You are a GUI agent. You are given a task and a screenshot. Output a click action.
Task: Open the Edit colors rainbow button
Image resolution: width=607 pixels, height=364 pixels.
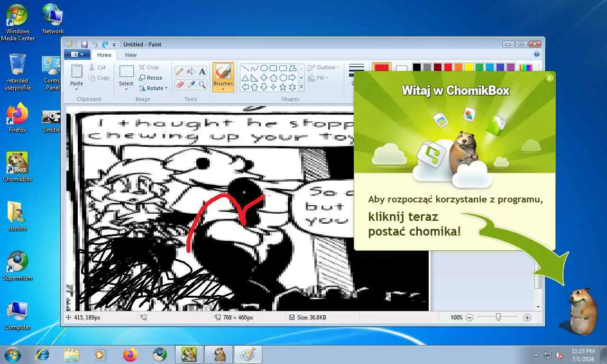coord(525,68)
